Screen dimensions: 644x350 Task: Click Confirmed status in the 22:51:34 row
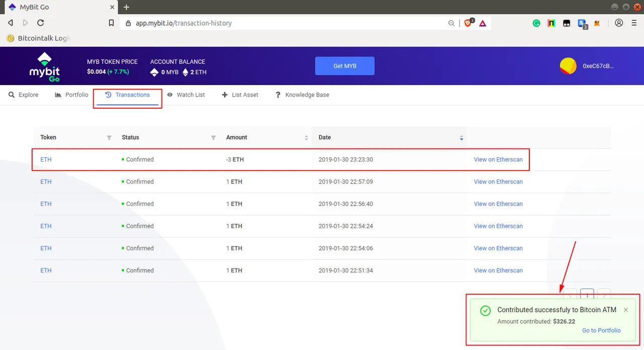point(137,270)
